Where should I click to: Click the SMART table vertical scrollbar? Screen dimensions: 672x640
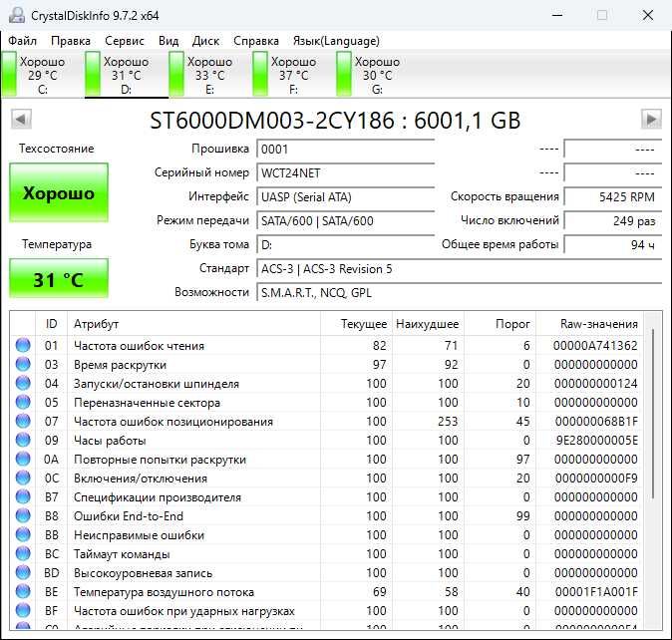(653, 414)
